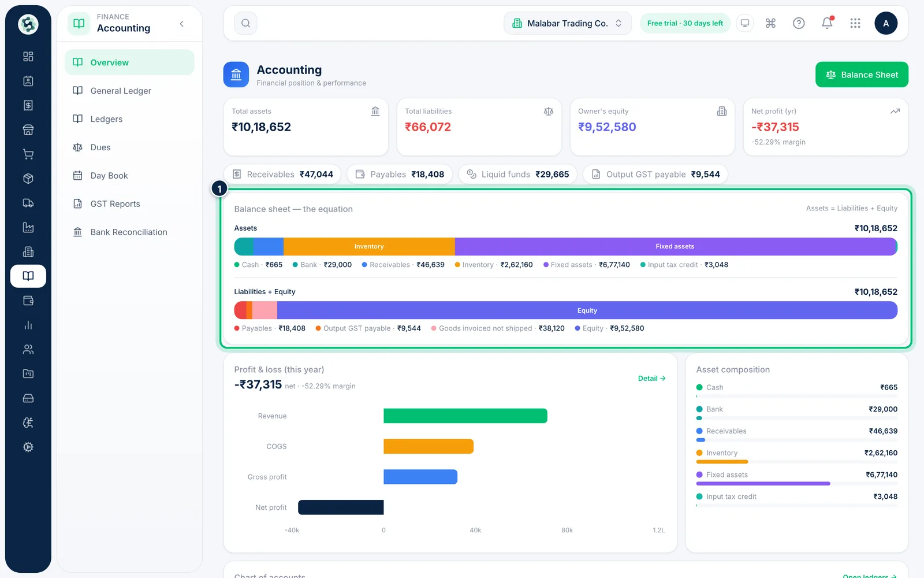Click the Liquid funds ₹29,665 chip
924x578 pixels.
[x=518, y=175]
